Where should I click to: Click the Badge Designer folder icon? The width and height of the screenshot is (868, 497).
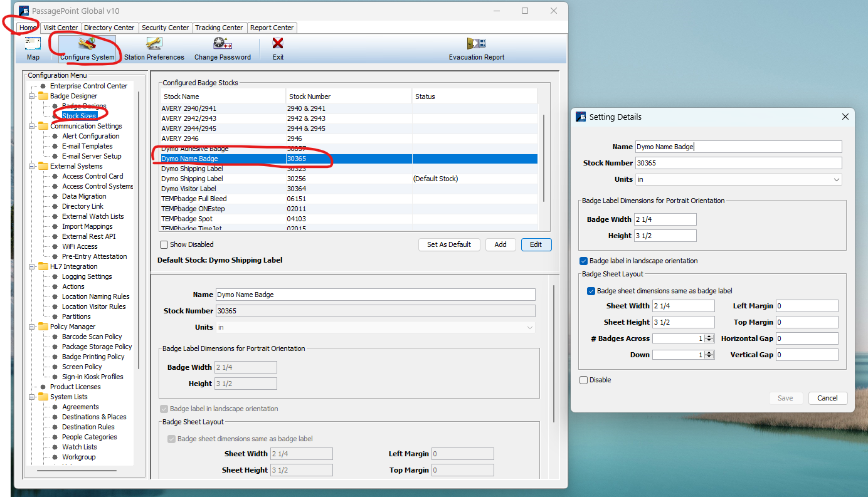click(43, 96)
